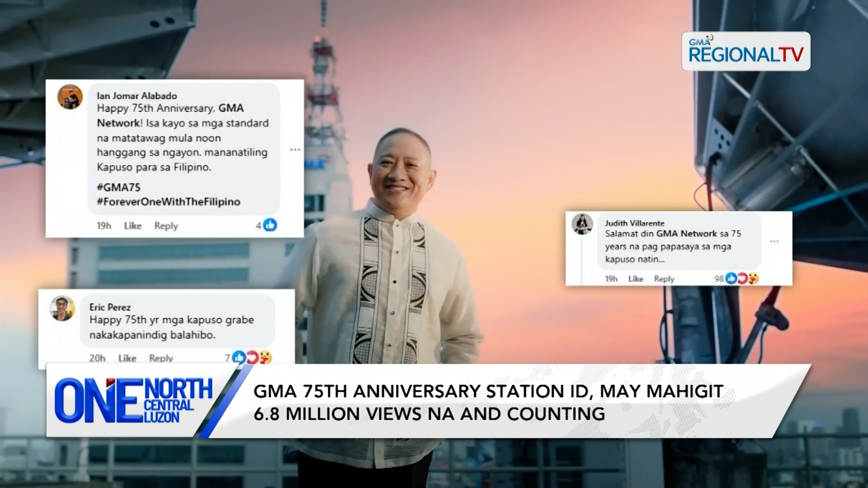Click the 19h timestamp on Judith's comment
Screen dimensions: 868x488
click(x=611, y=279)
